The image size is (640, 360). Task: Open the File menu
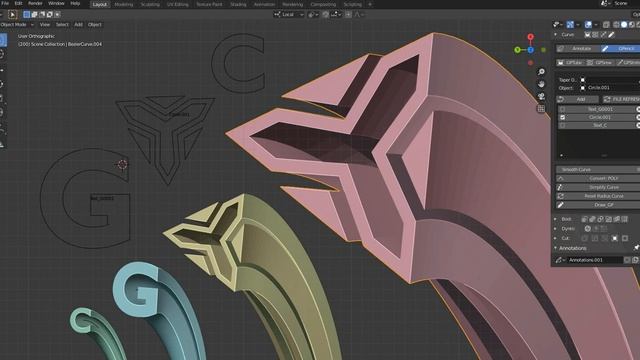point(5,3)
